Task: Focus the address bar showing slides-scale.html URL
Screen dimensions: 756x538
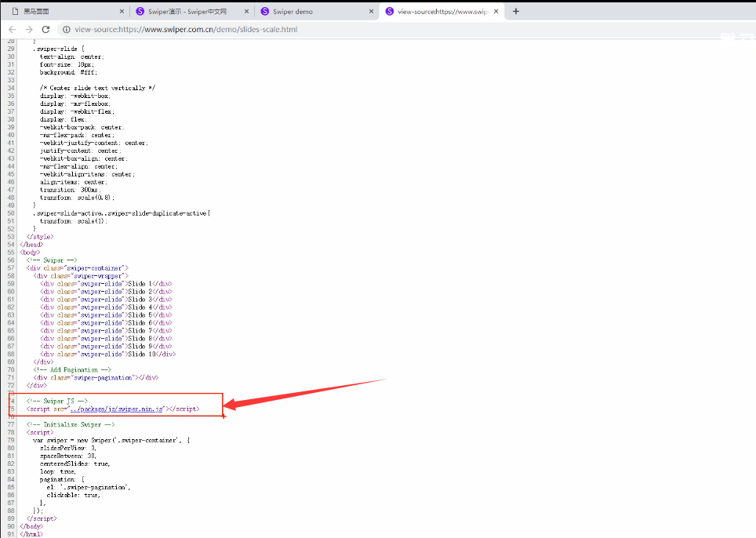Action: [x=186, y=29]
